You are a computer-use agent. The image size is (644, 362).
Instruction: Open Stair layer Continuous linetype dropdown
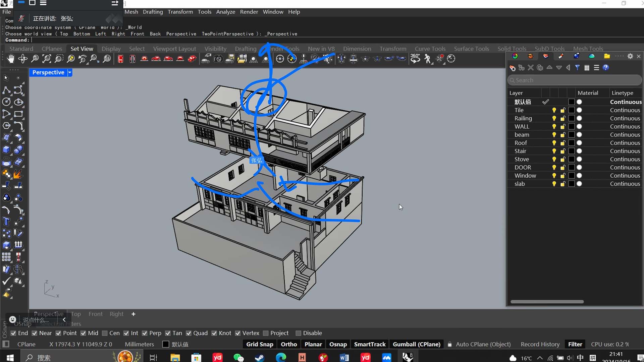(x=625, y=151)
